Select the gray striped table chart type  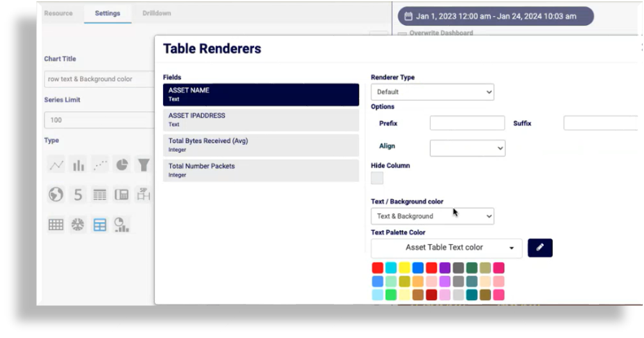coord(100,195)
